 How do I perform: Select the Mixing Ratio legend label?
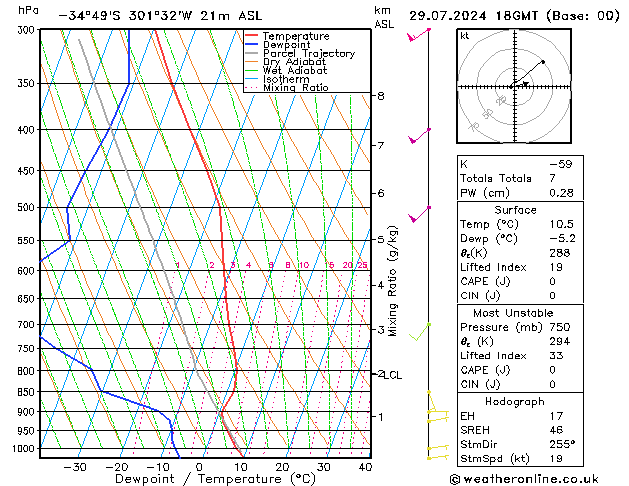296,87
